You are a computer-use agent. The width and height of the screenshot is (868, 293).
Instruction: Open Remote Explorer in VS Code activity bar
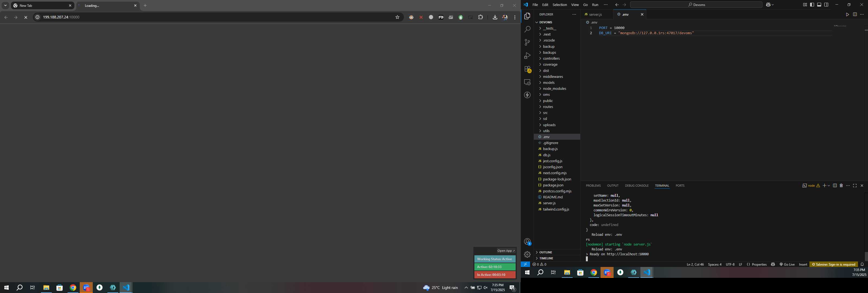[x=527, y=82]
